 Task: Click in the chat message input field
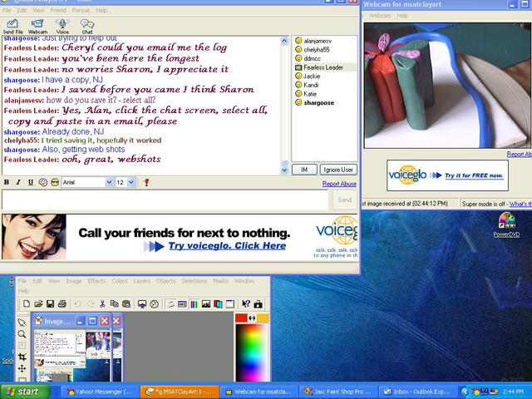coord(165,199)
